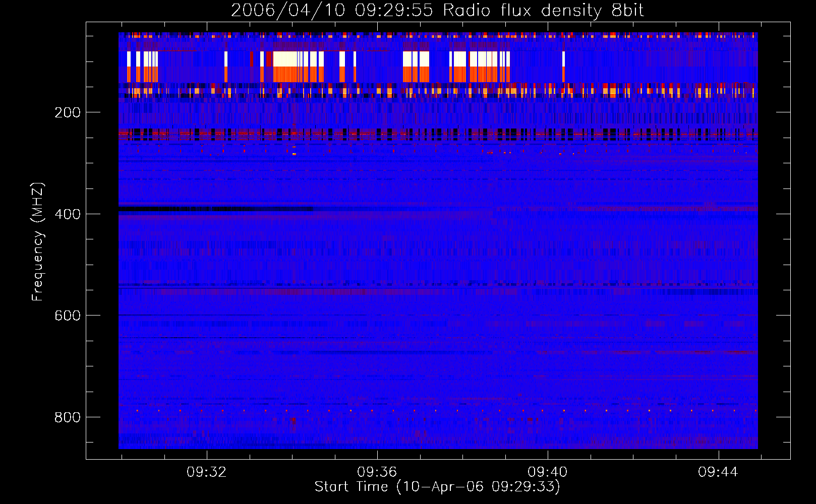Click the 09:40 time tick label
Image resolution: width=816 pixels, height=504 pixels.
(x=547, y=472)
